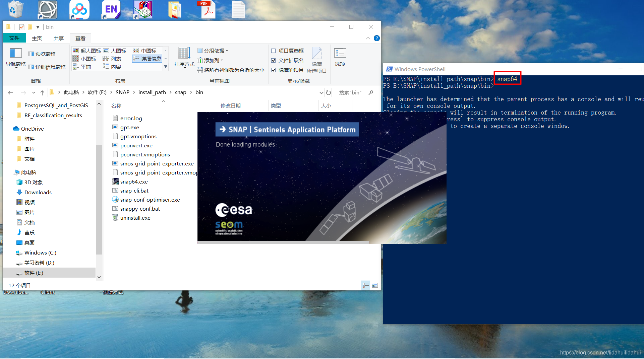Screen dimensions: 644x359
Task: Go up one folder level arrow
Action: 42,92
